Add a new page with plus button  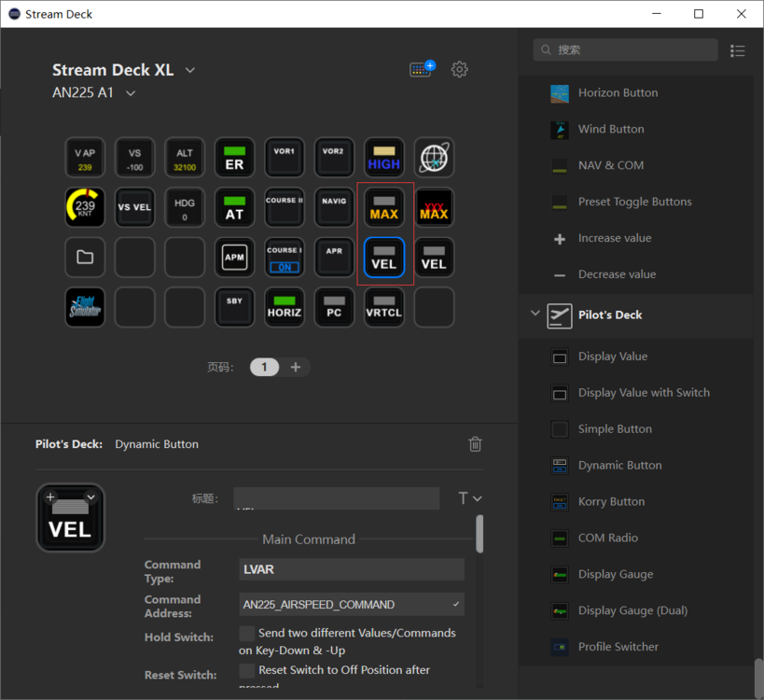point(296,367)
